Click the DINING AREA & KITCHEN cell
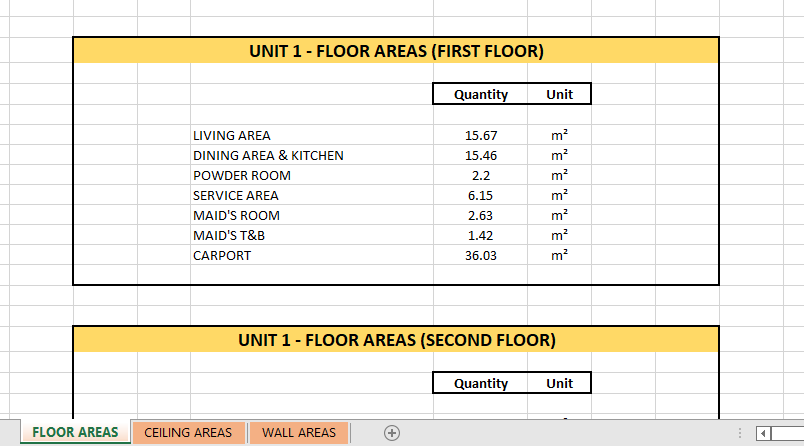The width and height of the screenshot is (804, 446). [268, 155]
